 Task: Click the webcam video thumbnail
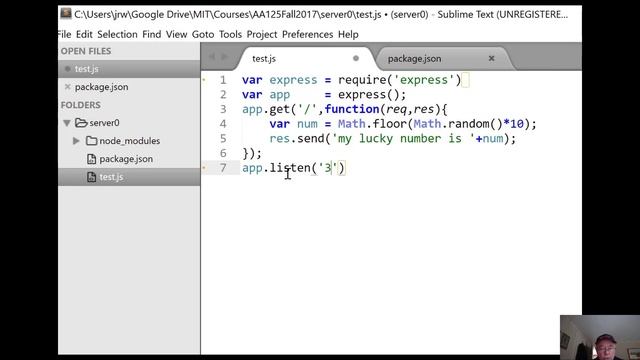600,337
